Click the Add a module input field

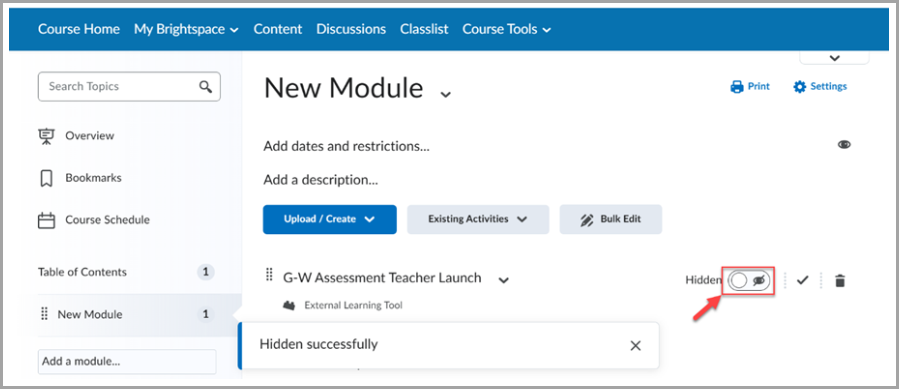(127, 362)
